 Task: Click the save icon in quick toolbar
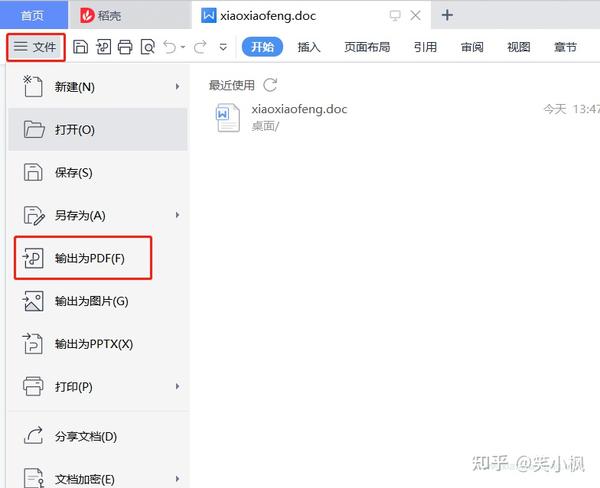point(80,47)
